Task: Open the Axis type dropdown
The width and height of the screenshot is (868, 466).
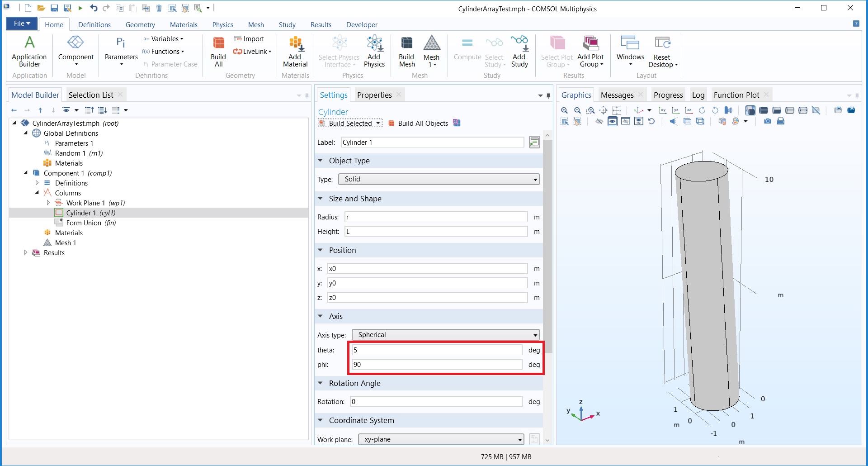Action: (445, 335)
